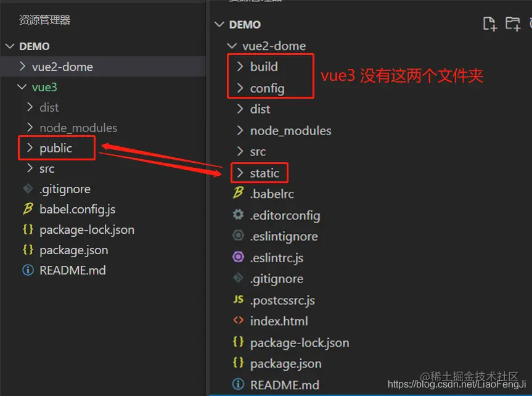This screenshot has height=396, width=532.
Task: Expand the src folder under vue2-dome
Action: click(240, 151)
